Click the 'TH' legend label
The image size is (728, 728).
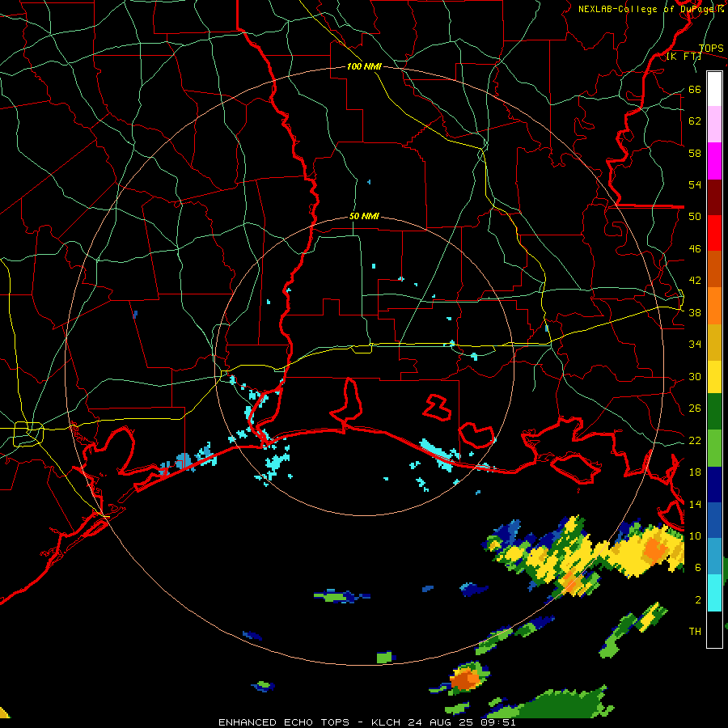695,632
